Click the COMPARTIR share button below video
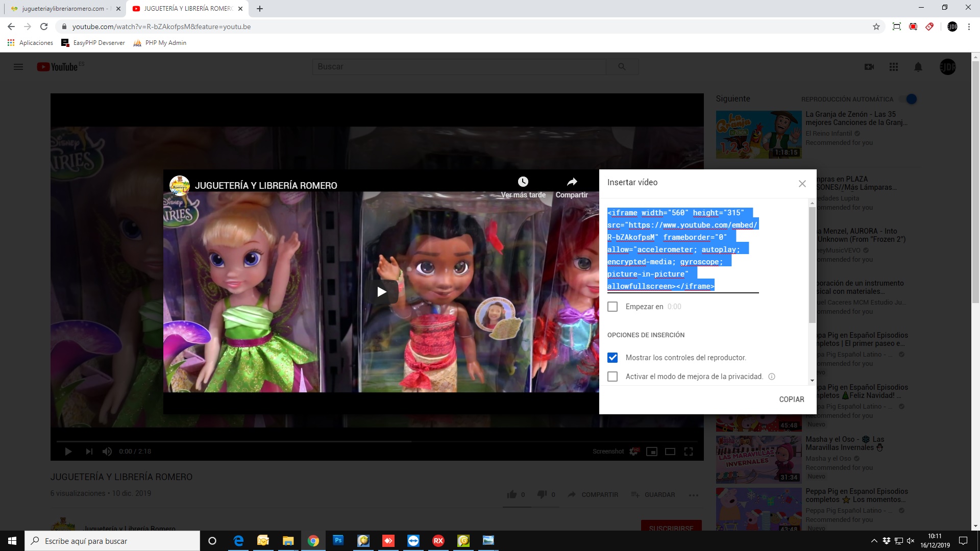Image resolution: width=980 pixels, height=551 pixels. [593, 494]
